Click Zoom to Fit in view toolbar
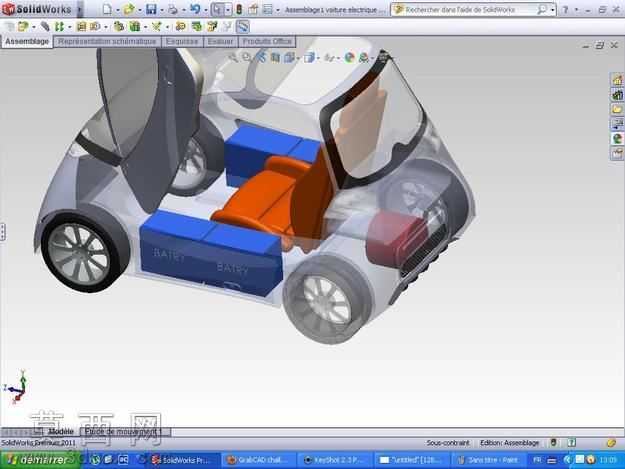The image size is (625, 469). (233, 58)
